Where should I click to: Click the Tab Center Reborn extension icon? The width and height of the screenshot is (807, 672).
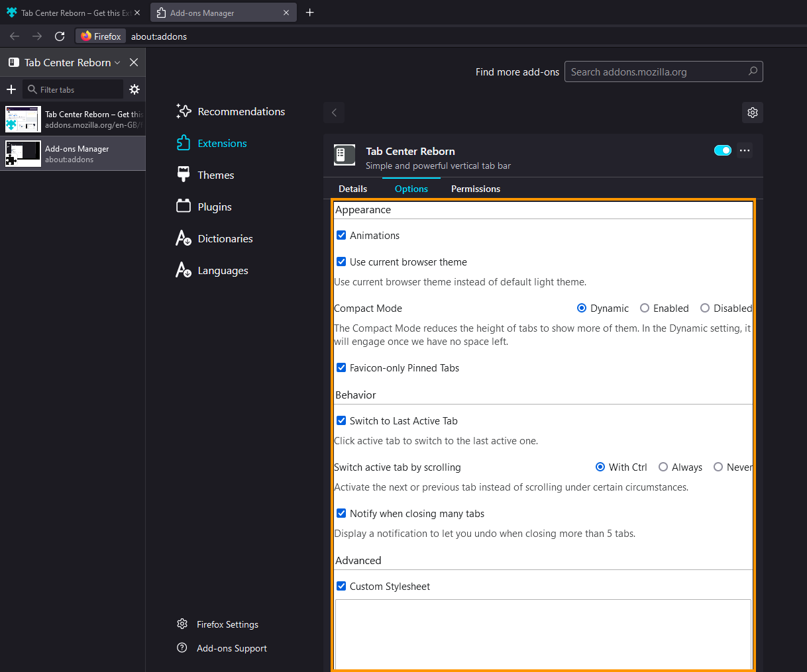click(x=345, y=155)
